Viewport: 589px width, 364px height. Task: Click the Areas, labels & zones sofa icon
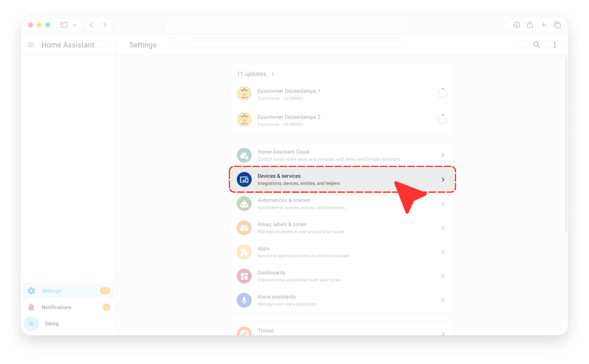pos(244,228)
